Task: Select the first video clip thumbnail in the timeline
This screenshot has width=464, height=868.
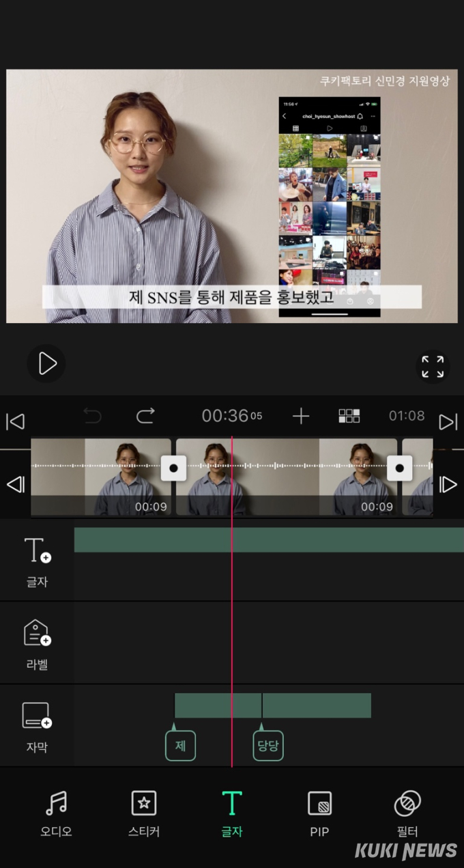Action: point(101,477)
